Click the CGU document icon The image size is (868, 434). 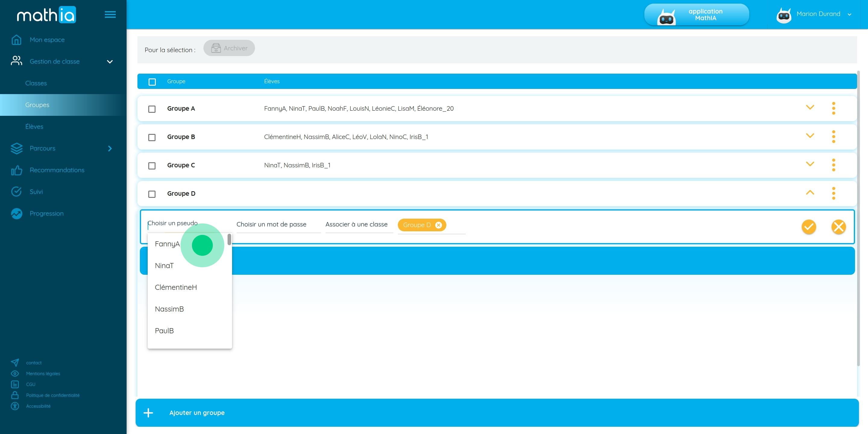[x=15, y=385]
